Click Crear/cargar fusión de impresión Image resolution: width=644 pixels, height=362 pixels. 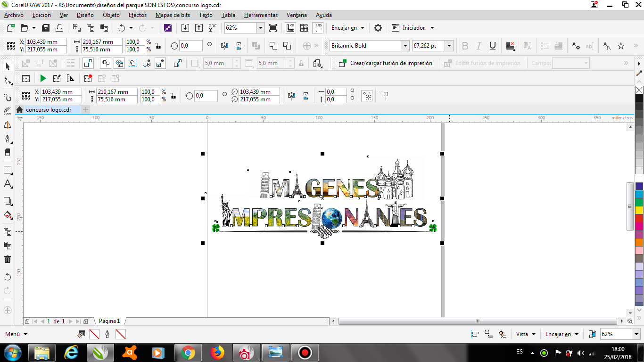[386, 63]
